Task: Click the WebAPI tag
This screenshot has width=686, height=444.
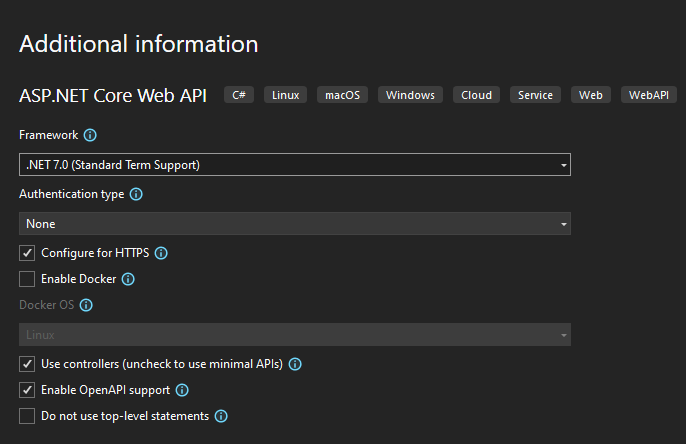Action: click(x=647, y=95)
